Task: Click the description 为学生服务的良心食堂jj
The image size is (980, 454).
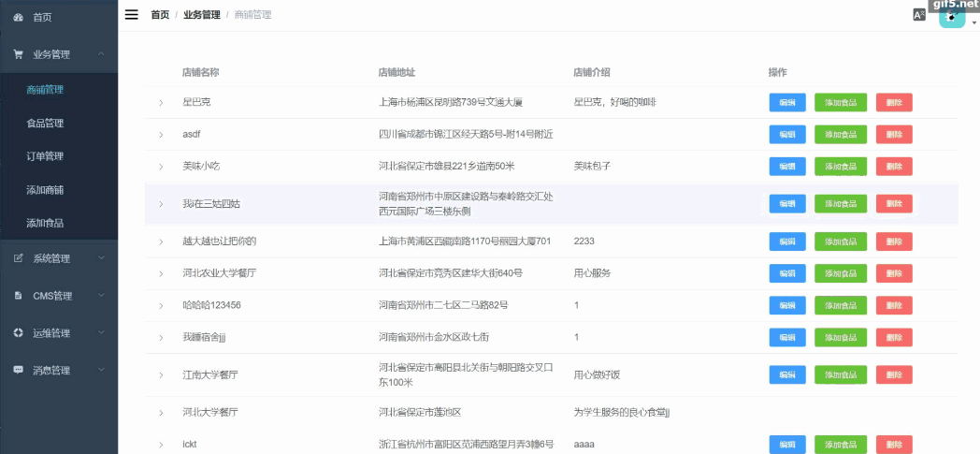Action: pos(622,413)
